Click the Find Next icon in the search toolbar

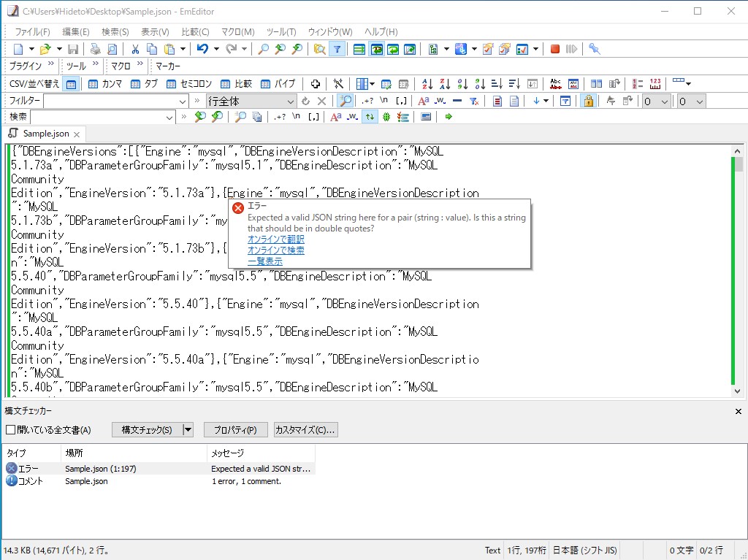[x=217, y=117]
